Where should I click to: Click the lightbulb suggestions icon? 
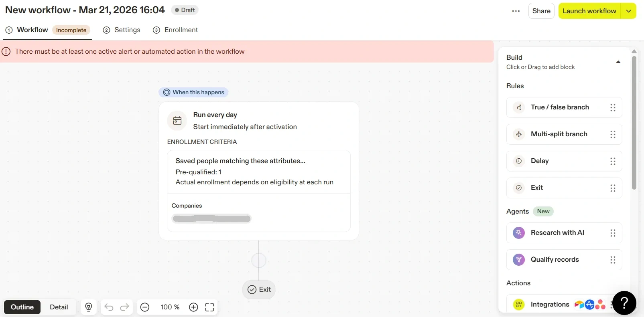click(89, 307)
